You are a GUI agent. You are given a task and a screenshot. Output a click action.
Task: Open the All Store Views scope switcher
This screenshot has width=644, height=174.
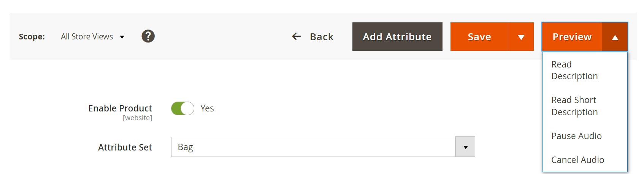coord(92,37)
